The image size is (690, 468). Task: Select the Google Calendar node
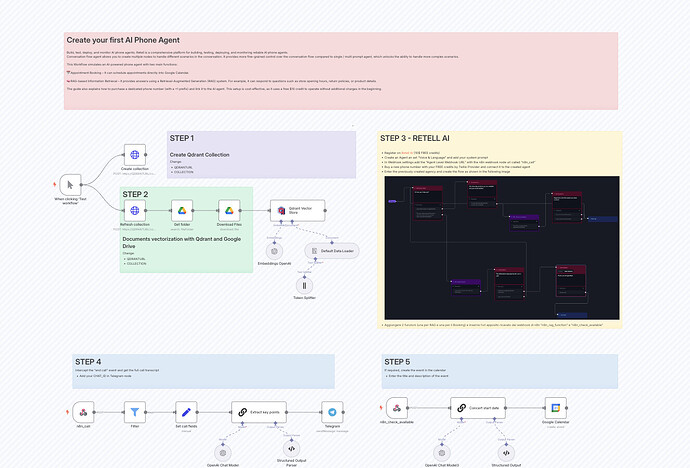pos(555,408)
